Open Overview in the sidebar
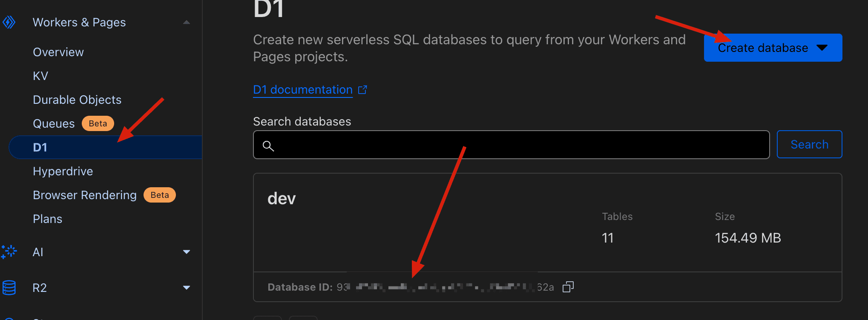 pyautogui.click(x=58, y=52)
